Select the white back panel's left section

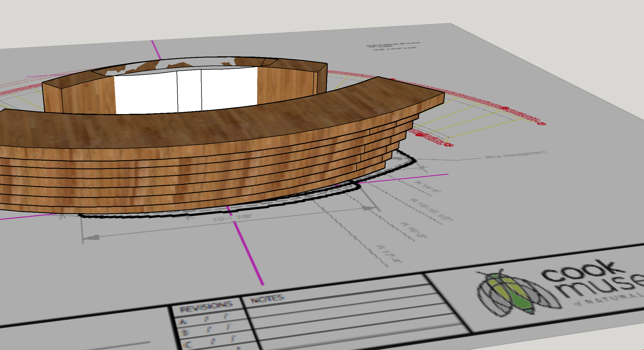tap(146, 93)
